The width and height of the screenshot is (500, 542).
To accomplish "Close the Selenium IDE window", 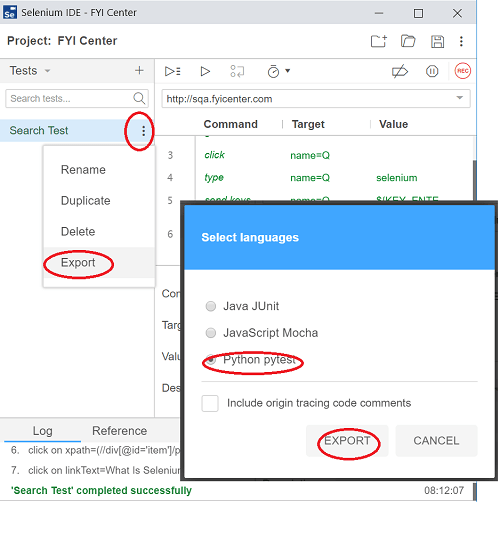I will pyautogui.click(x=457, y=13).
